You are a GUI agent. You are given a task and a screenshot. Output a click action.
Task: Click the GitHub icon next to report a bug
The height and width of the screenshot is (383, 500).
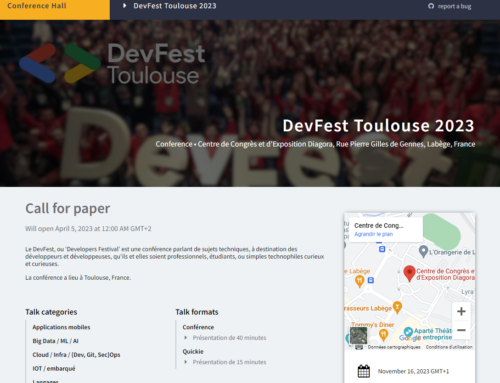431,6
